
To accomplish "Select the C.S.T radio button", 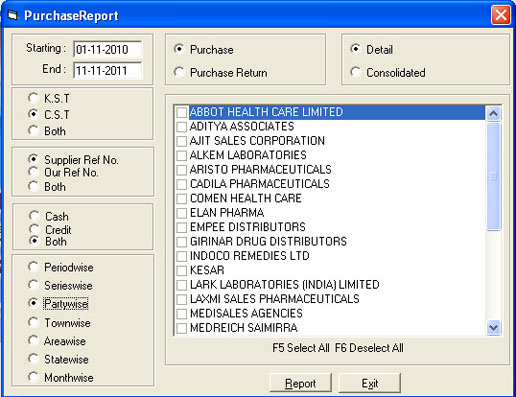I will (x=33, y=114).
